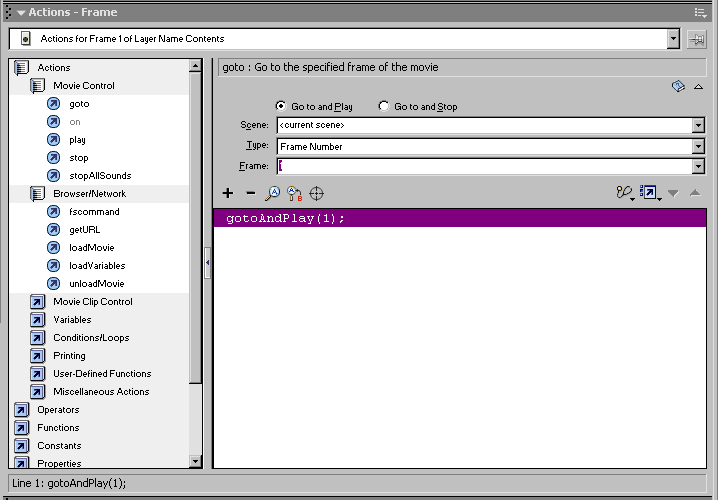Viewport: 718px width, 500px height.
Task: Open the Scene dropdown
Action: 698,125
